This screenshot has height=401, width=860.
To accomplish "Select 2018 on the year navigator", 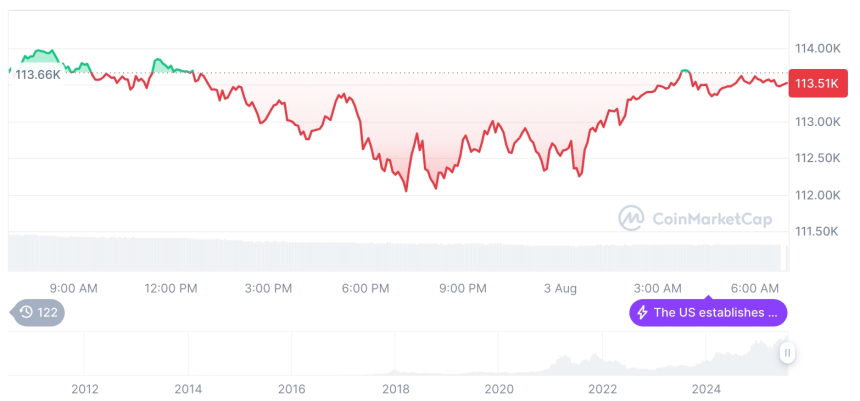I will point(395,388).
